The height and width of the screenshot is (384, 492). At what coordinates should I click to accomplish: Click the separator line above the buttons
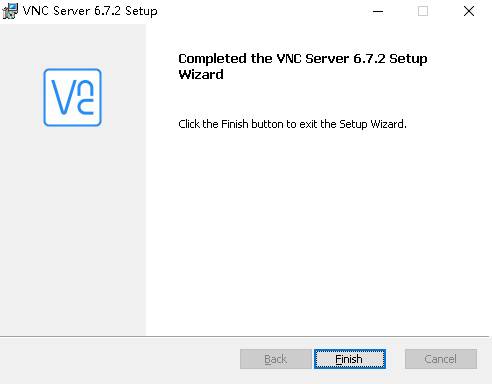click(x=246, y=337)
